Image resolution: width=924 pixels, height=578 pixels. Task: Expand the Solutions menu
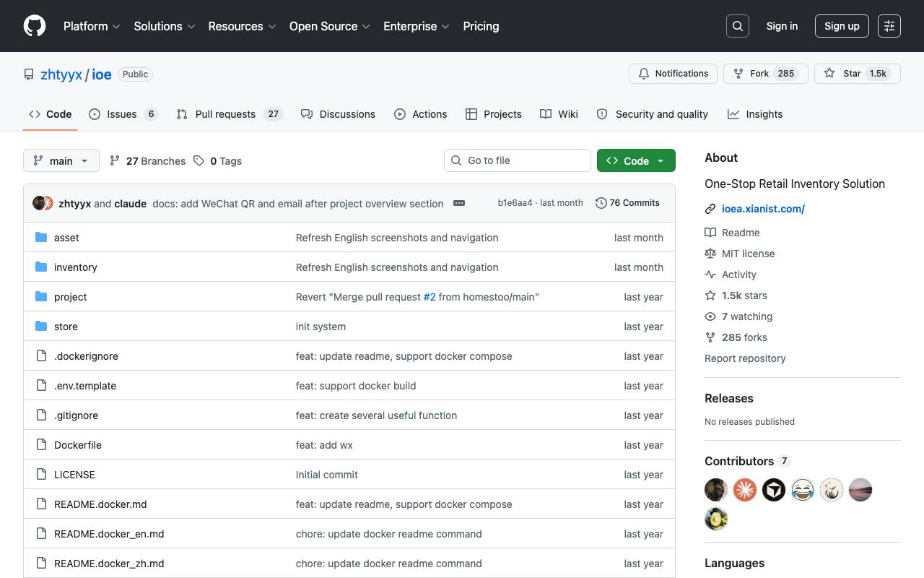[x=165, y=26]
